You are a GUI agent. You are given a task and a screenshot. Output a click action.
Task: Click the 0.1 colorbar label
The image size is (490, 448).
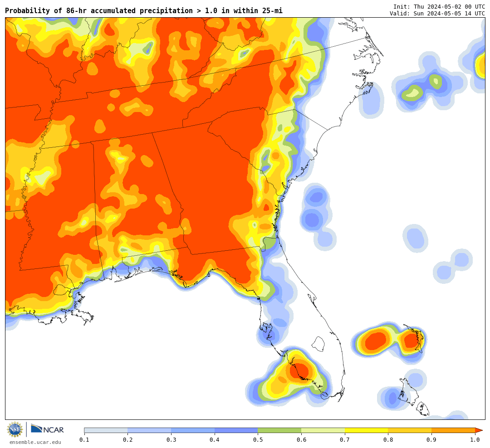coord(84,440)
